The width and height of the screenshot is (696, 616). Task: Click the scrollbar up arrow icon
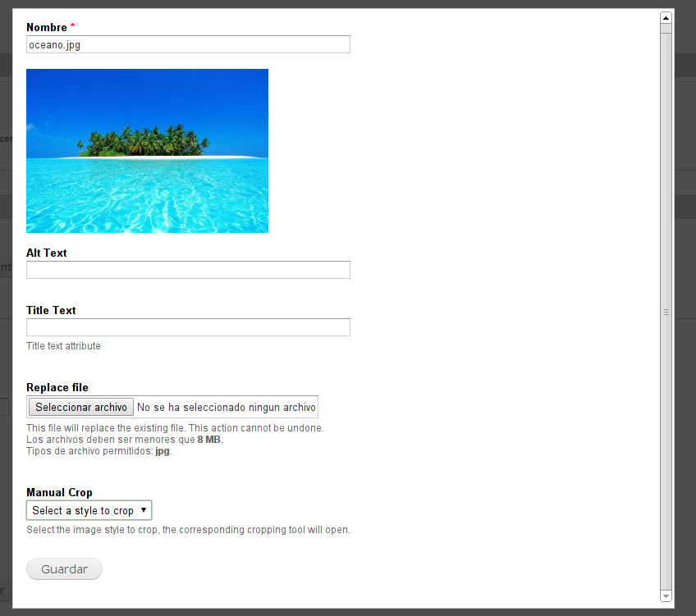(666, 16)
